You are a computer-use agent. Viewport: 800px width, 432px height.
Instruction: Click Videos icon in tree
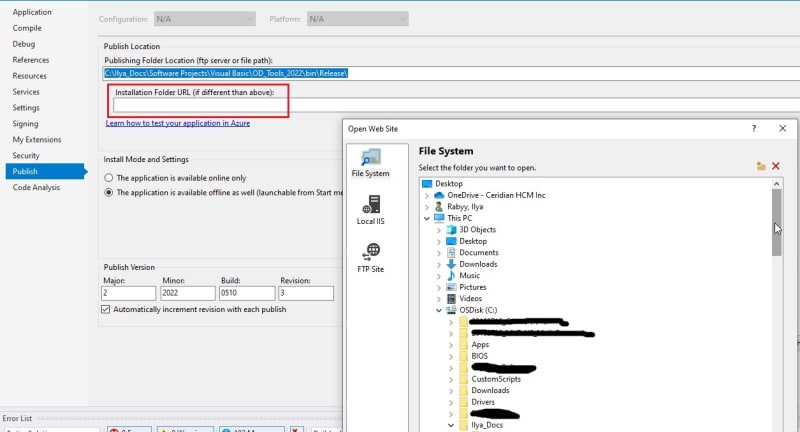[451, 299]
